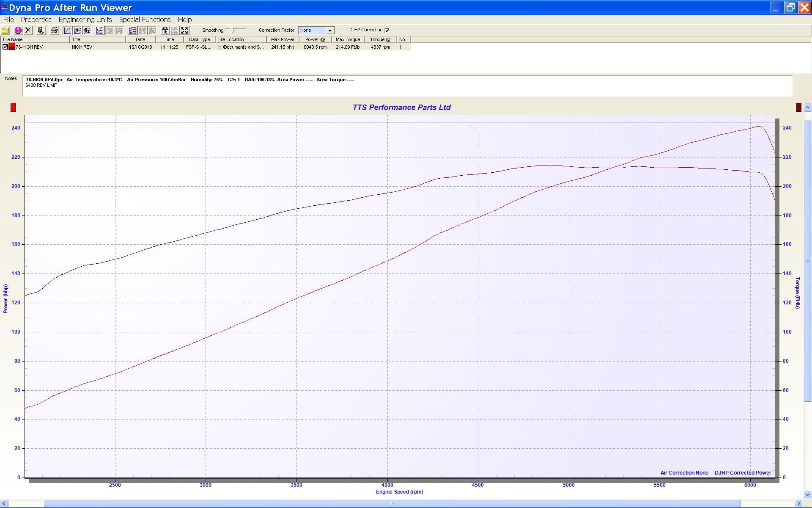812x508 pixels.
Task: Click the zoom-to-fit arrows icon
Action: pyautogui.click(x=185, y=30)
